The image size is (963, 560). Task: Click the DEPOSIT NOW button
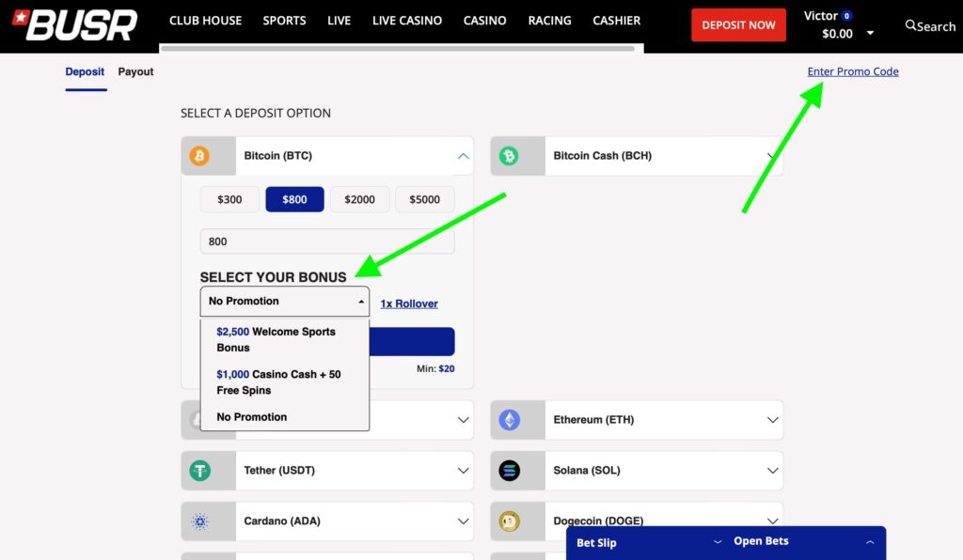click(739, 25)
